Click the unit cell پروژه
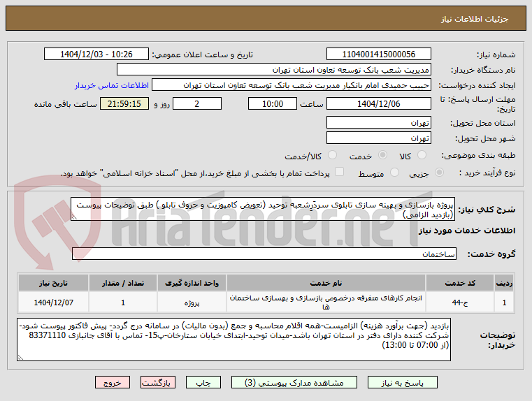Image resolution: width=532 pixels, height=401 pixels. click(x=192, y=302)
